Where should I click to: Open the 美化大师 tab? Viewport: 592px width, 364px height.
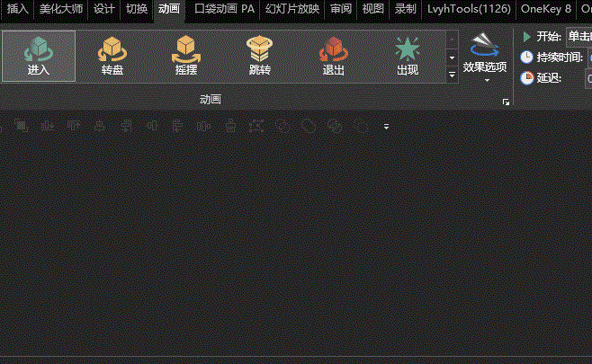61,9
